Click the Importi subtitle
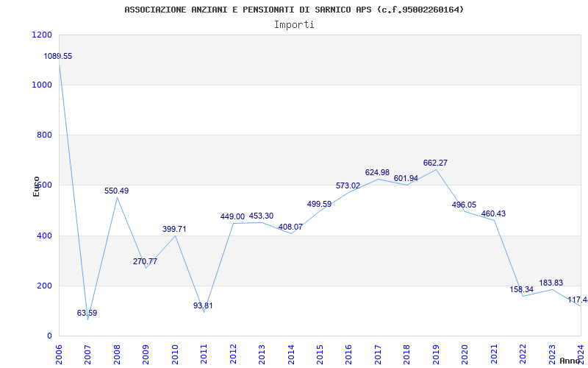The width and height of the screenshot is (588, 368). pyautogui.click(x=294, y=25)
